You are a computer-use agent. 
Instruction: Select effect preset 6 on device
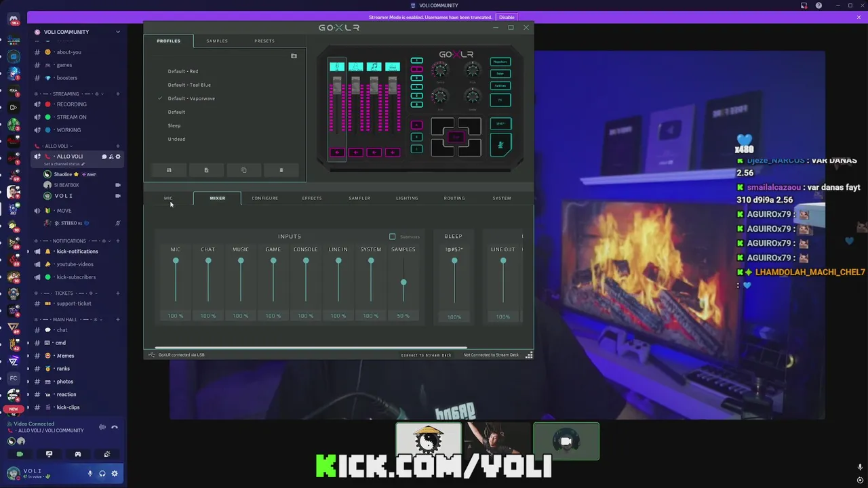click(x=416, y=104)
